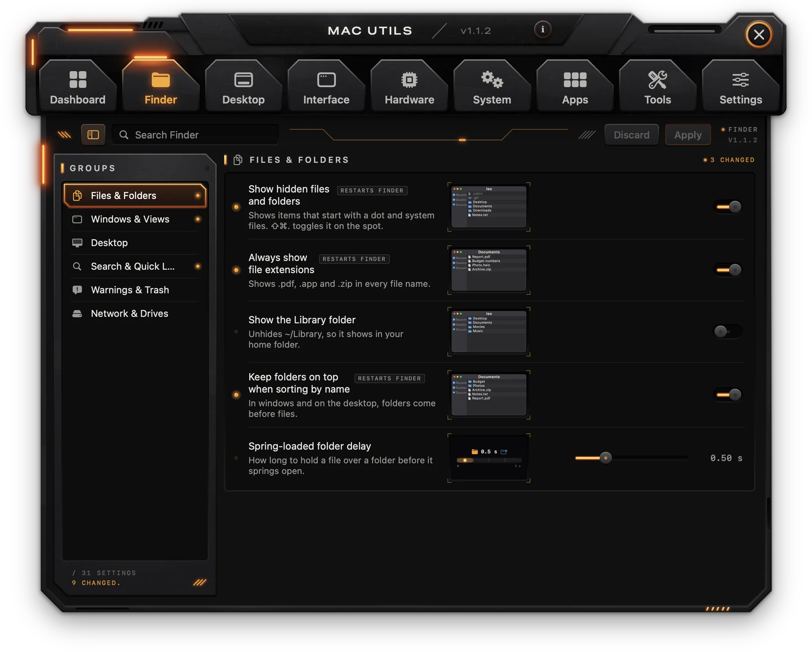812x652 pixels.
Task: Enable Show the Library folder switch
Action: point(728,332)
